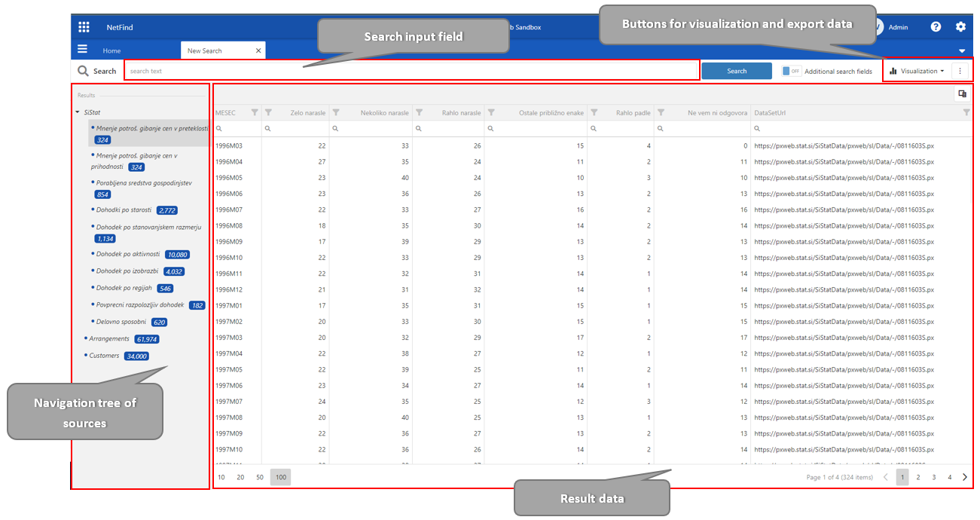
Task: Select Dohodki po starosti source
Action: [x=124, y=210]
